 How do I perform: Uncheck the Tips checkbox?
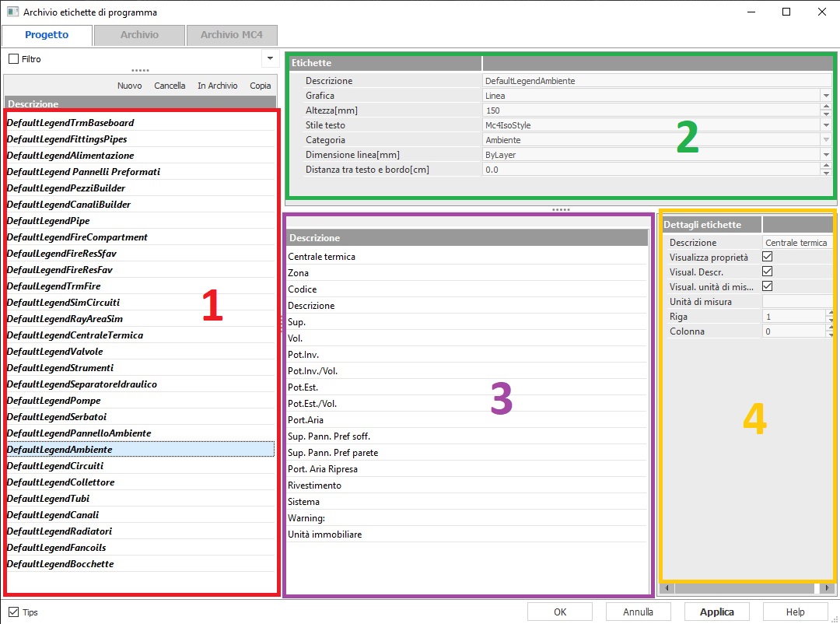(14, 612)
